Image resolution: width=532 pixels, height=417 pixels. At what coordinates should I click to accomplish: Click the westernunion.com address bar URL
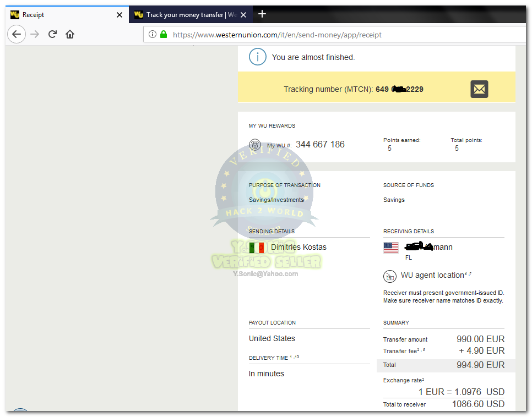point(277,35)
